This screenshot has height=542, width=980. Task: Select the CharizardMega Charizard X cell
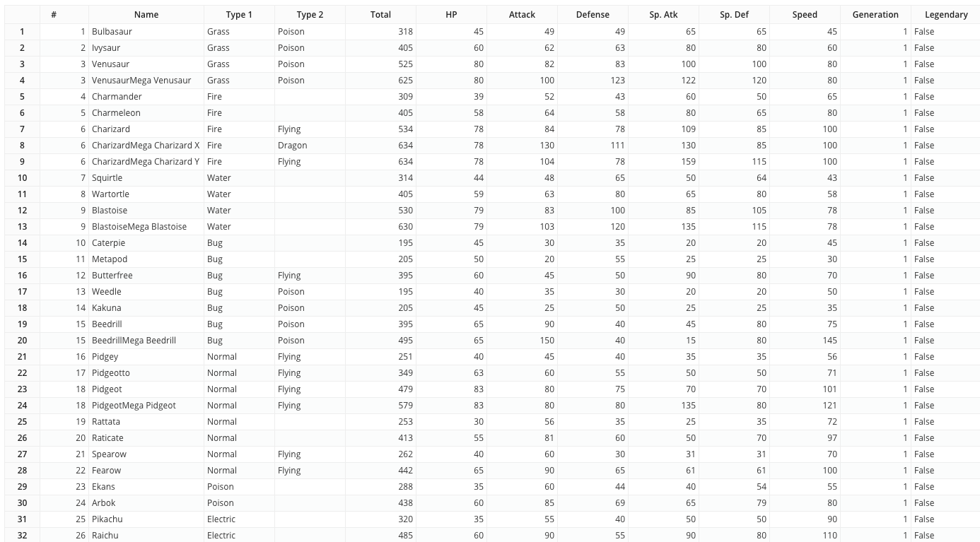click(x=146, y=146)
